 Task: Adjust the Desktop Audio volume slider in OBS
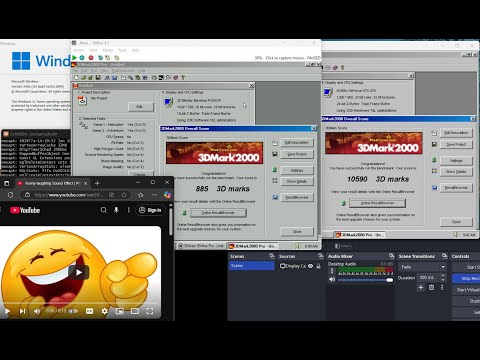point(365,280)
